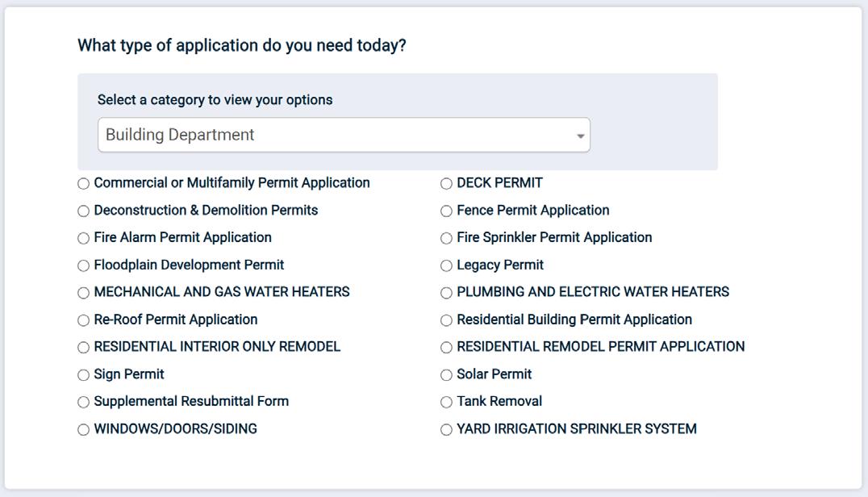This screenshot has height=497, width=868.
Task: Select the Sign Permit radio button
Action: pos(84,375)
